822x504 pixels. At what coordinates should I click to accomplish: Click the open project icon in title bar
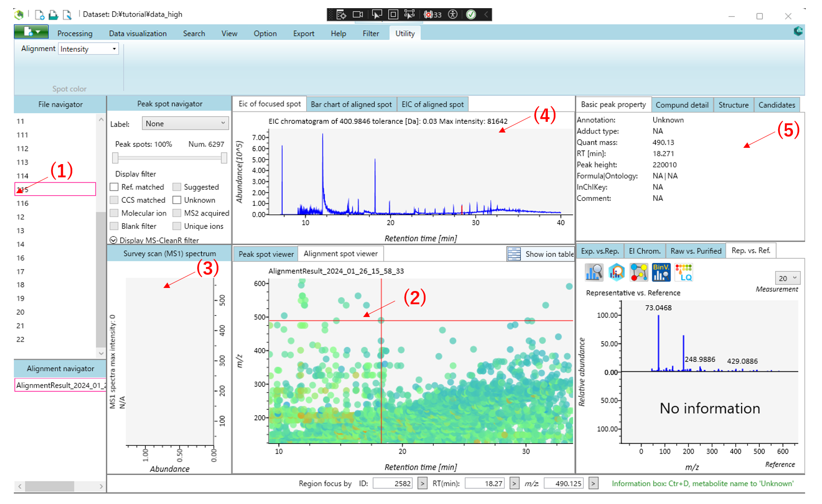click(53, 15)
